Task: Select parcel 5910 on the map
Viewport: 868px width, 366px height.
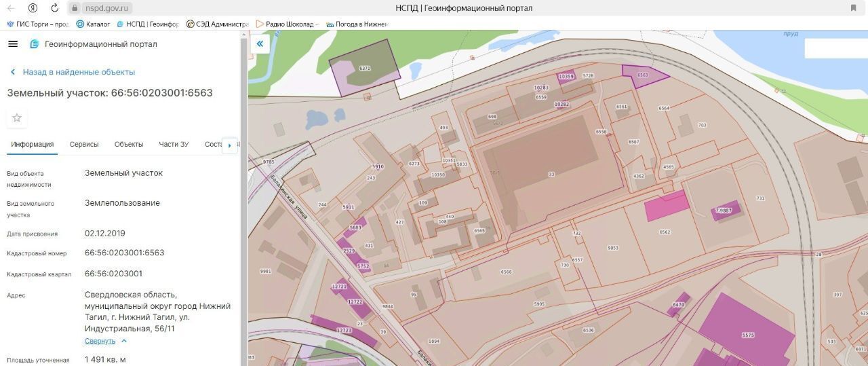Action: (378, 166)
